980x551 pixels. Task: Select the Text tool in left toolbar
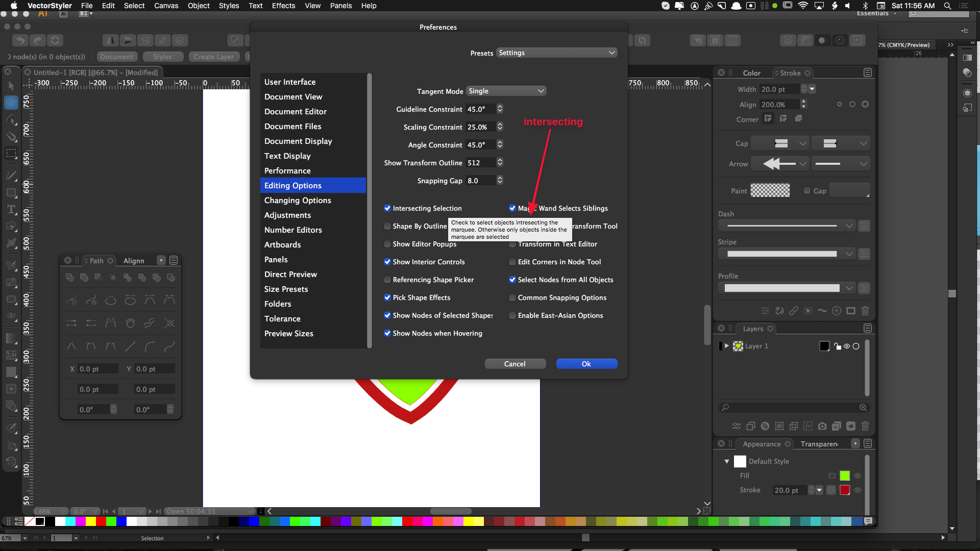(11, 210)
